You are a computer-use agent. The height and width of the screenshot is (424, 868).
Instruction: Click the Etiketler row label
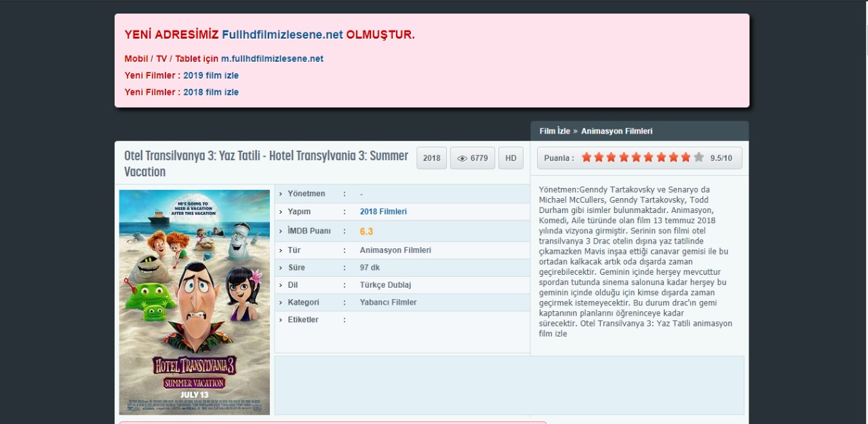(303, 320)
